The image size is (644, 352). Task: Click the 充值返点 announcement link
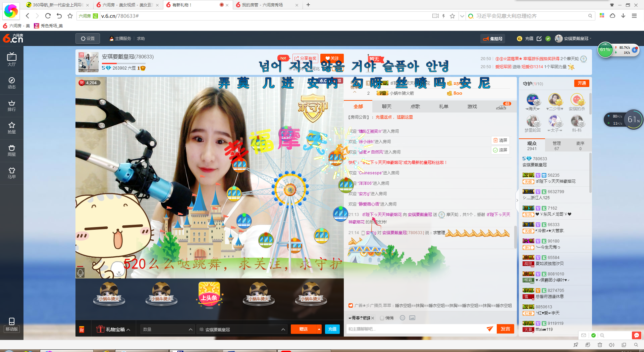(384, 117)
